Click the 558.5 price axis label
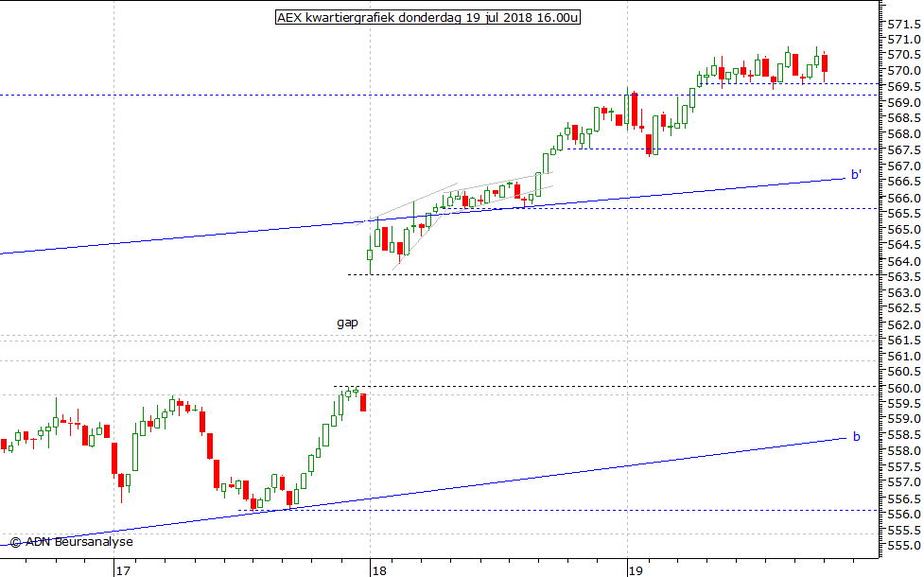The width and height of the screenshot is (924, 577). pyautogui.click(x=904, y=435)
